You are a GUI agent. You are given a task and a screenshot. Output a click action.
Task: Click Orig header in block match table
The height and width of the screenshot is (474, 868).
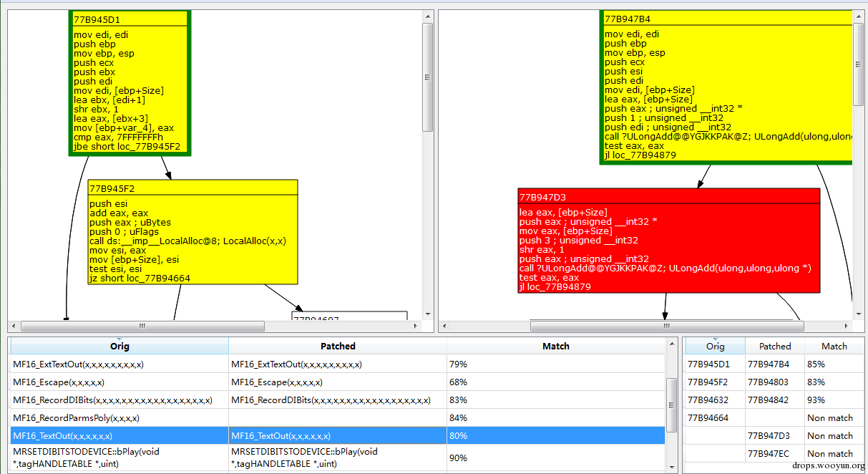(x=715, y=346)
